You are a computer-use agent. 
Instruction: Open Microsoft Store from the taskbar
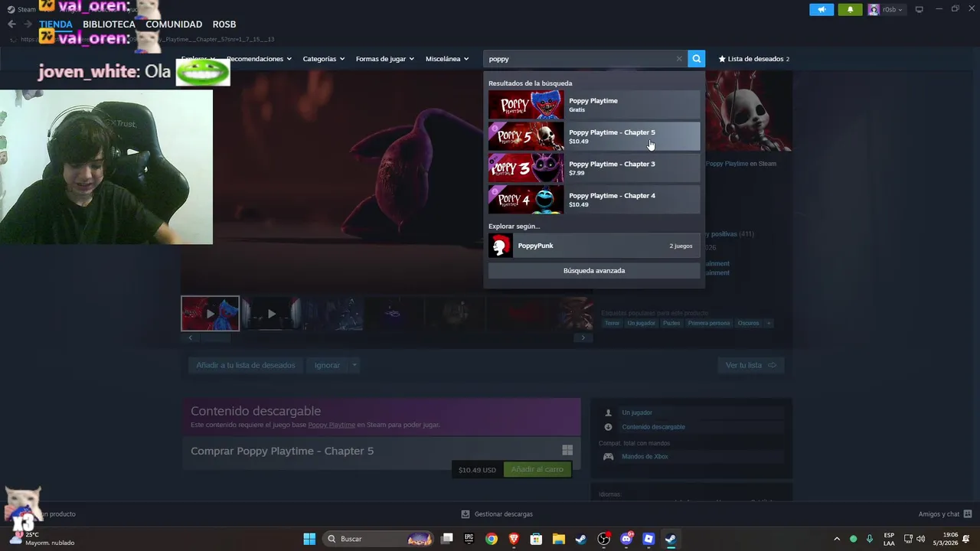(536, 539)
